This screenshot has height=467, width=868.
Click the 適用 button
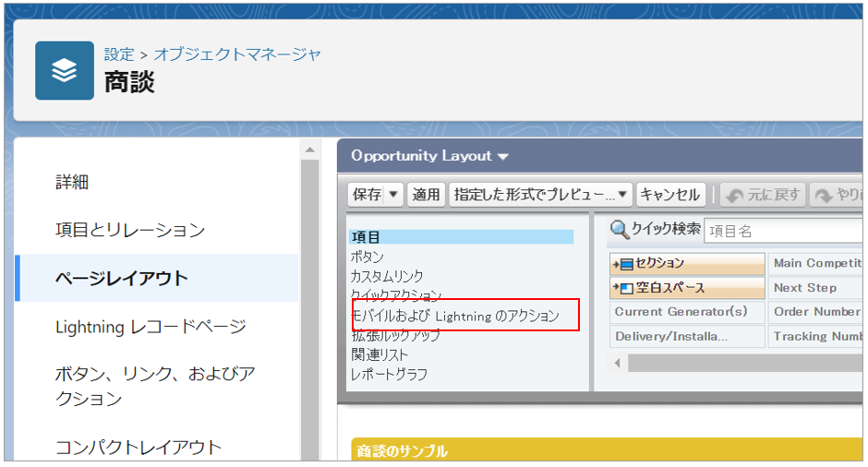(x=426, y=195)
